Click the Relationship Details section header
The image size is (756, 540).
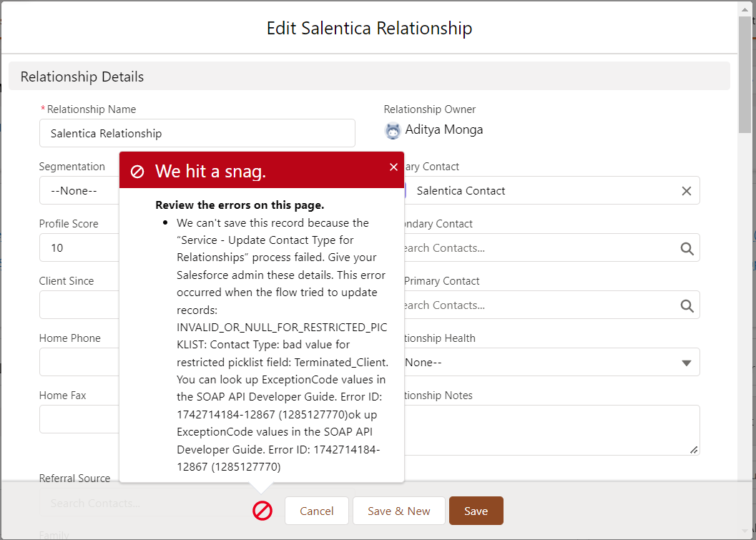(369, 77)
